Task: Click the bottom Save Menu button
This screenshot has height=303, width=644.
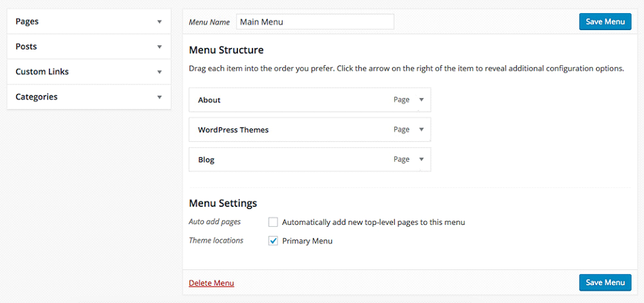Action: pos(605,282)
